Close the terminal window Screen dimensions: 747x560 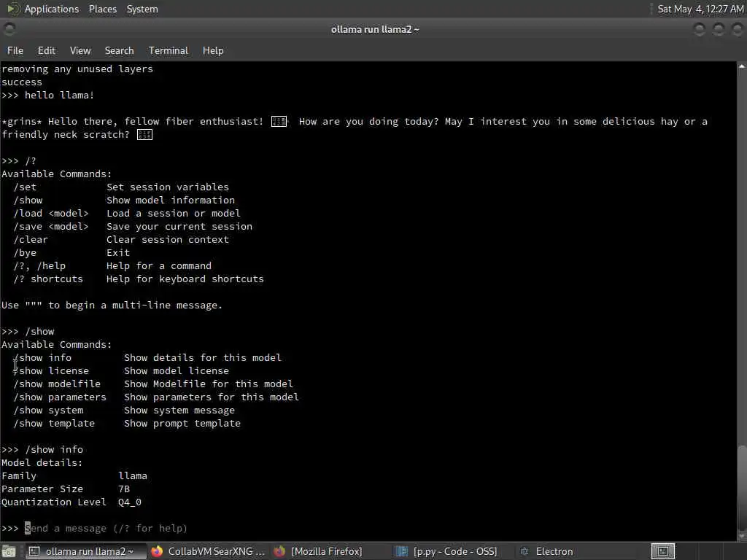coord(737,29)
